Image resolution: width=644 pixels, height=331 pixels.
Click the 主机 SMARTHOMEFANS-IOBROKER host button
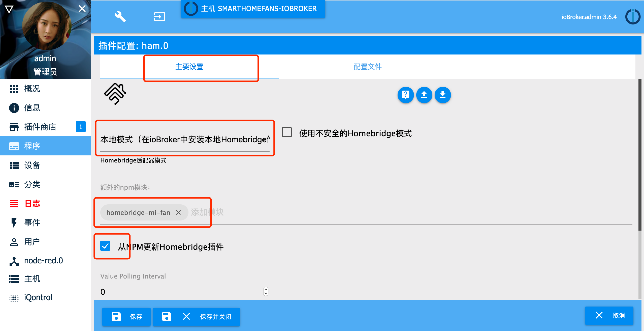[x=253, y=9]
